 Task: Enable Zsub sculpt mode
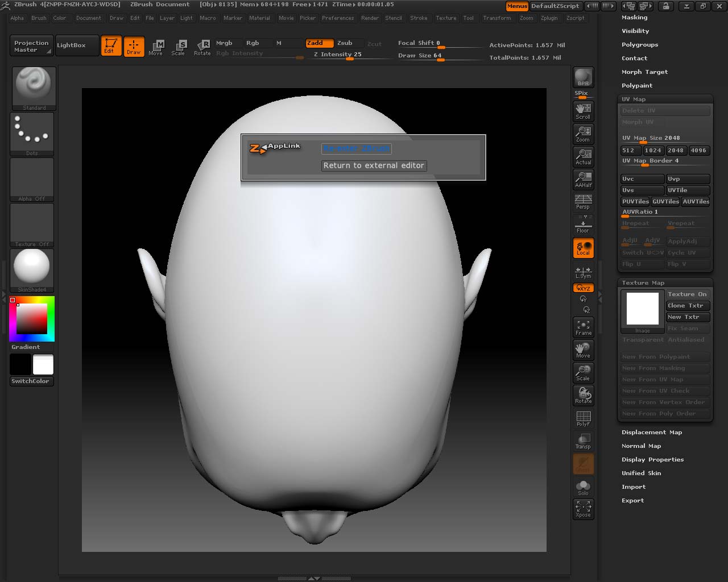pos(345,43)
